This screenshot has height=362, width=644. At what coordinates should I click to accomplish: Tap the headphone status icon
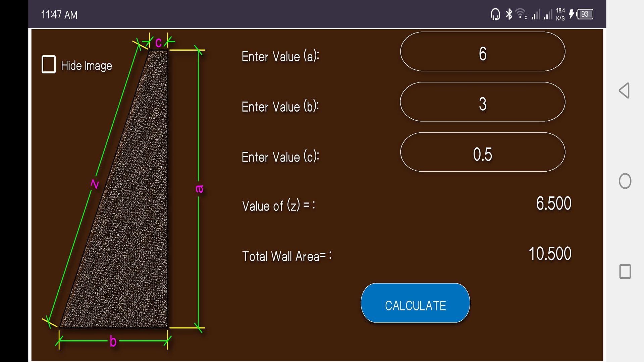495,14
